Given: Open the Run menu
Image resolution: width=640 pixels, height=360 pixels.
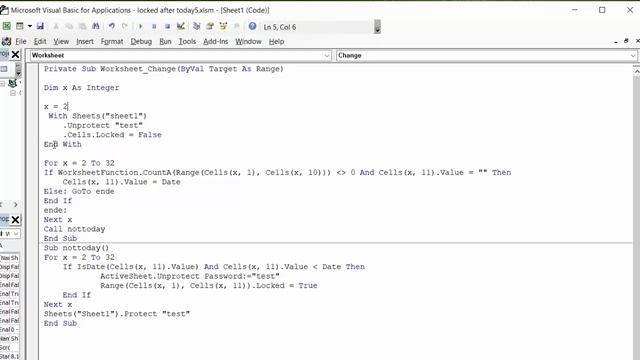Looking at the screenshot, I should [165, 42].
